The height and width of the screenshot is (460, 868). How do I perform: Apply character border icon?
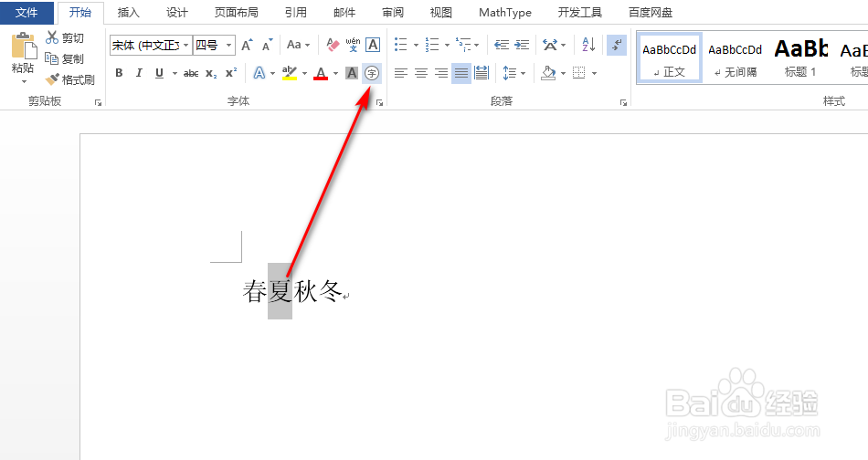373,45
